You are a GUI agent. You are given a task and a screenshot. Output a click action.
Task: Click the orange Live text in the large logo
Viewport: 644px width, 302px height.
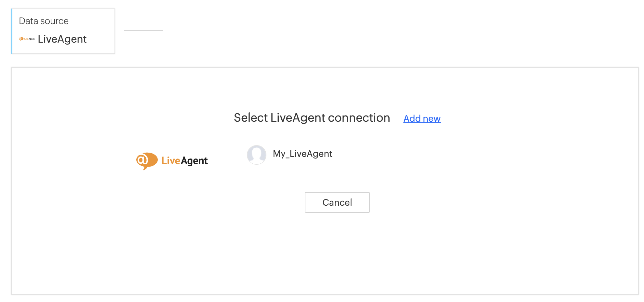pyautogui.click(x=170, y=161)
